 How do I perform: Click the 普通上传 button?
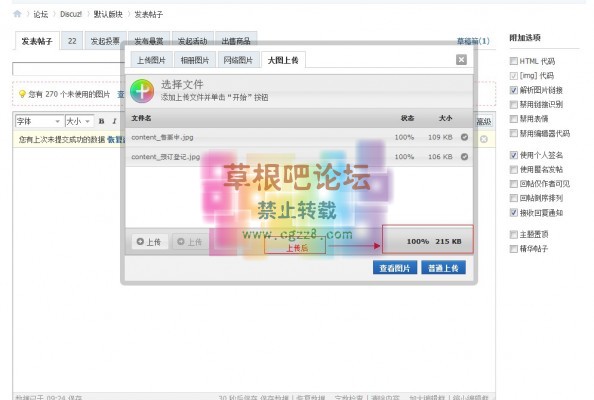click(443, 268)
